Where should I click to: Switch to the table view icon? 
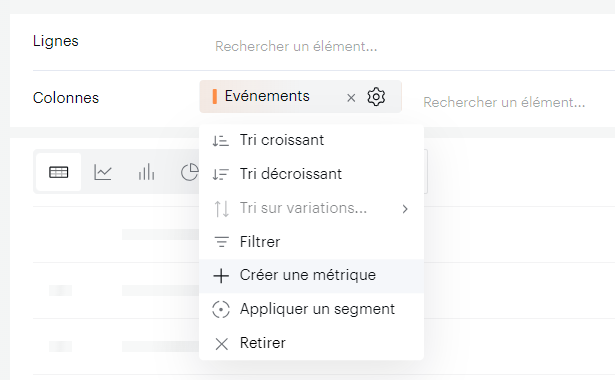point(58,172)
